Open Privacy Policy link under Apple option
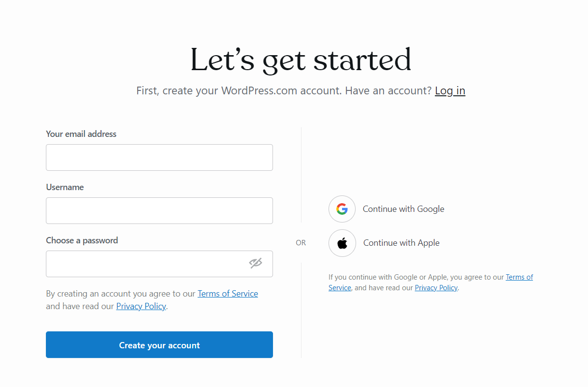 point(436,288)
